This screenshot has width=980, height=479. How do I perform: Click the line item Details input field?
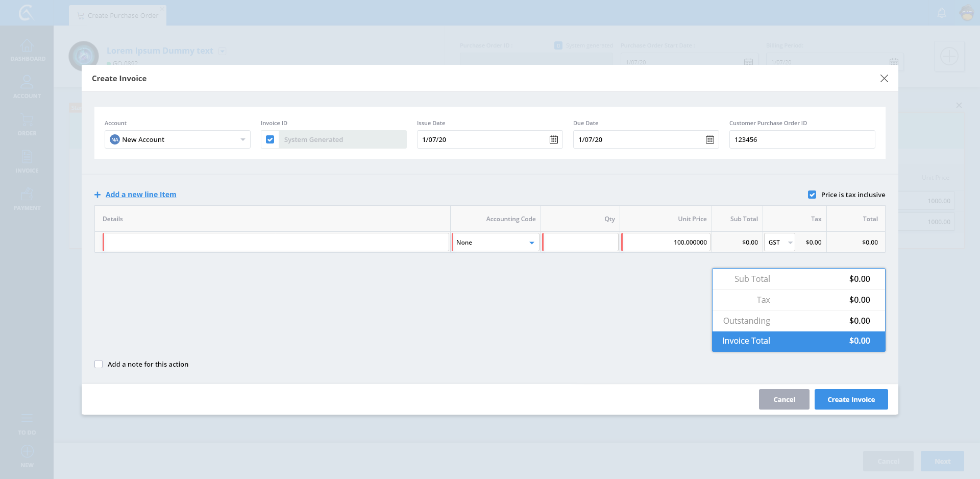click(x=276, y=242)
